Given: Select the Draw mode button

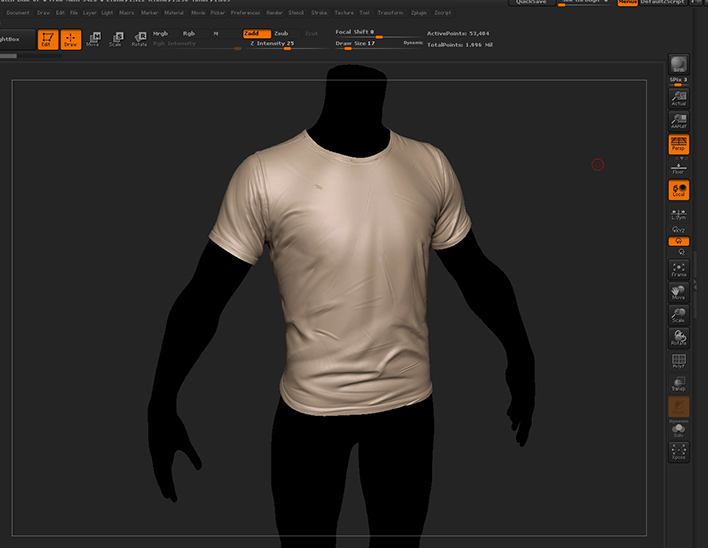Looking at the screenshot, I should pyautogui.click(x=71, y=39).
